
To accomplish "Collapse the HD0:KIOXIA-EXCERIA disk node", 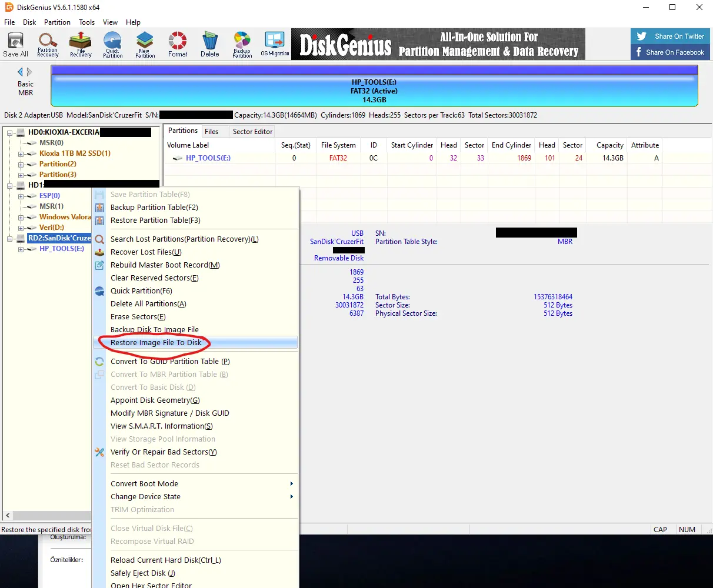I will (10, 132).
